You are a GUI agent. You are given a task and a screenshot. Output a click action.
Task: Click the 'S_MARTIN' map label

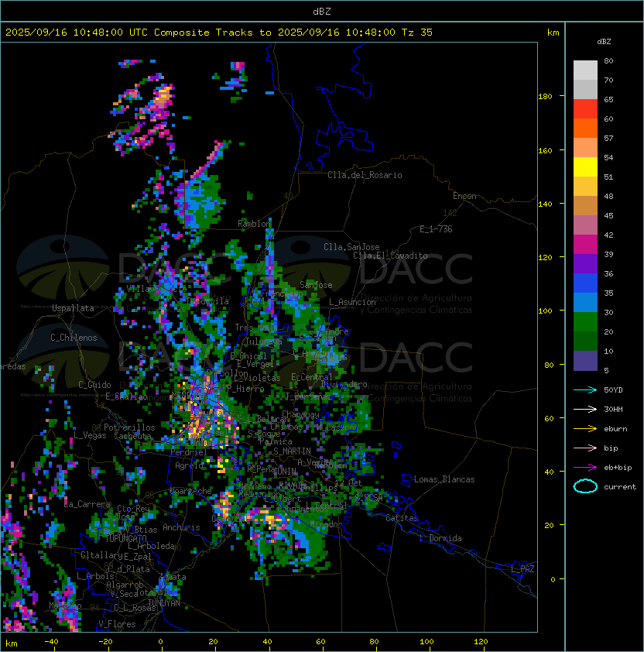292,451
